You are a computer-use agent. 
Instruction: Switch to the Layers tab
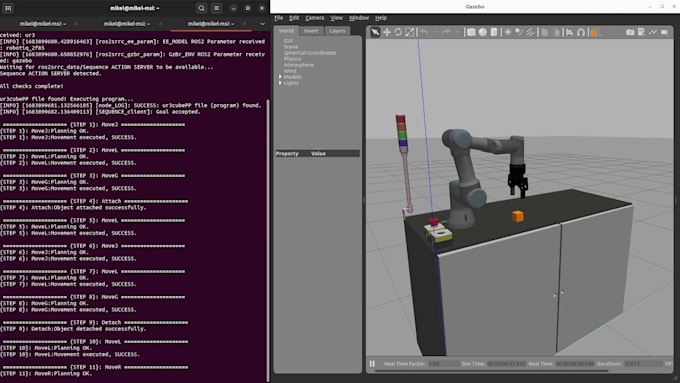coord(337,31)
